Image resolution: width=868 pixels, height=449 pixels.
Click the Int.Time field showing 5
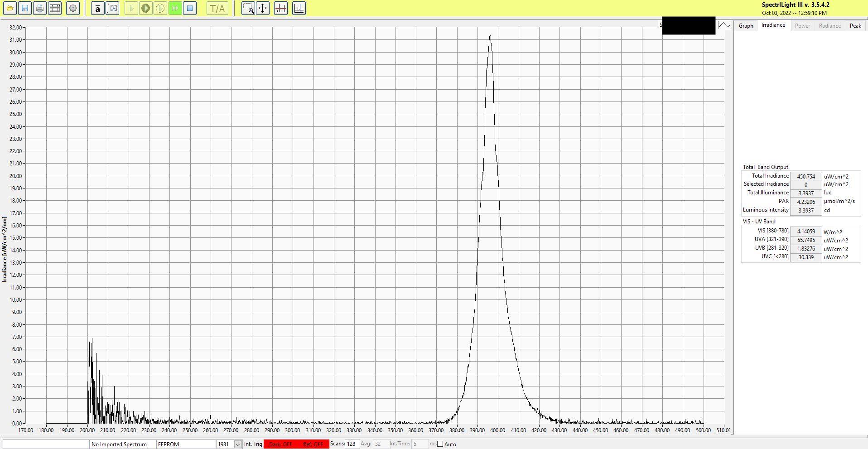[420, 444]
